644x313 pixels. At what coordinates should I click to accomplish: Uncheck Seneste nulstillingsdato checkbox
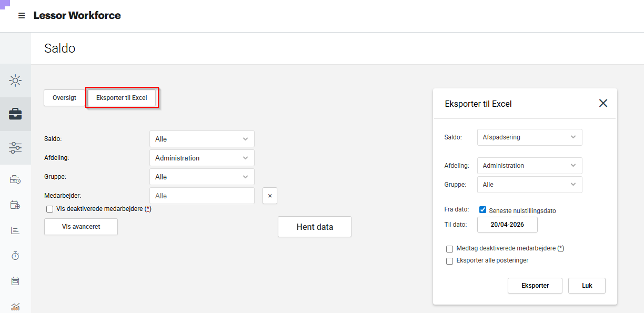pos(483,210)
